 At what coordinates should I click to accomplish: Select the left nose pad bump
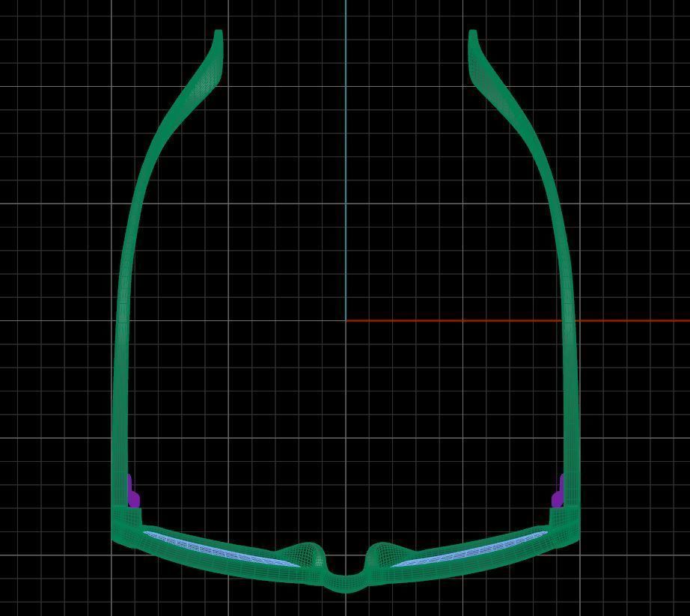click(304, 557)
